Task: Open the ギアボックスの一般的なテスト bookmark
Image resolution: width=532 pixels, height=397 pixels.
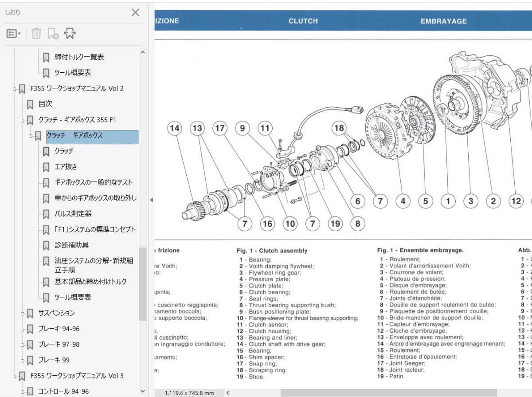Action: click(94, 182)
